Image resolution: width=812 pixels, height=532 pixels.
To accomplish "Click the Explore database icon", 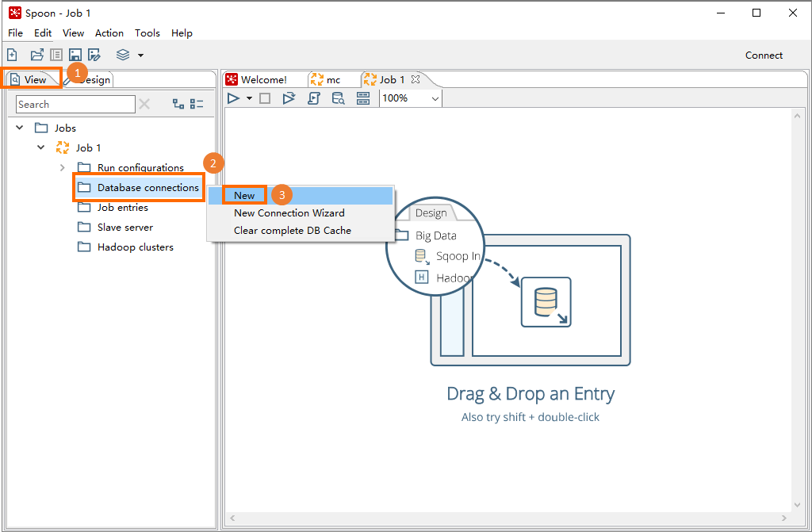I will (338, 98).
